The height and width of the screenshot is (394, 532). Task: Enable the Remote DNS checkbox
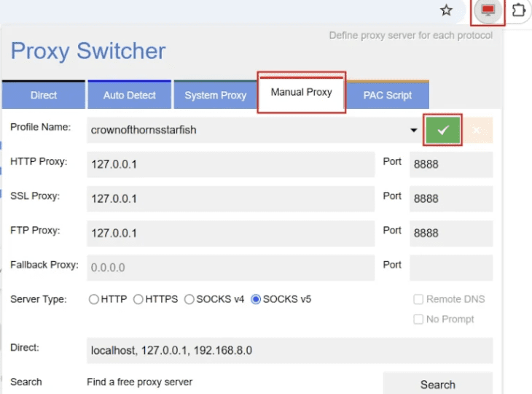tap(418, 299)
